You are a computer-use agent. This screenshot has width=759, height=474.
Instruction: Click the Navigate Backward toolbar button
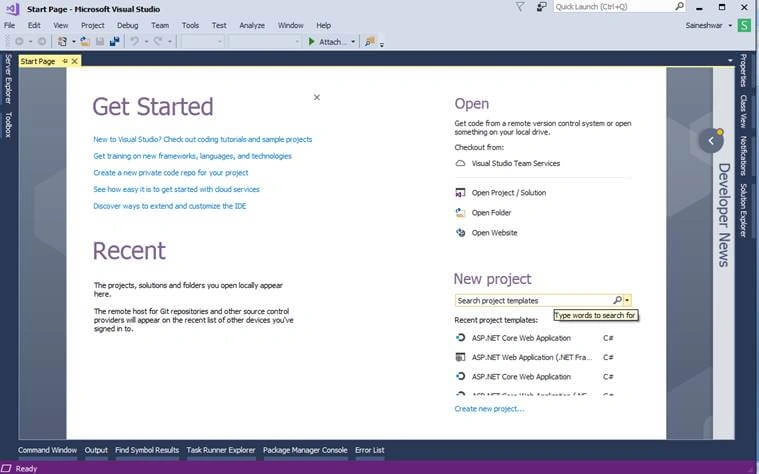pos(19,42)
